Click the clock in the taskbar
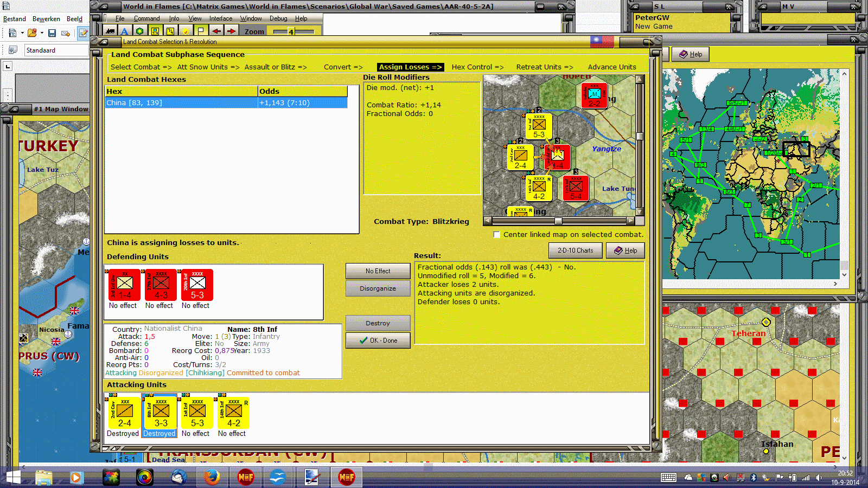This screenshot has width=868, height=488. click(x=845, y=478)
